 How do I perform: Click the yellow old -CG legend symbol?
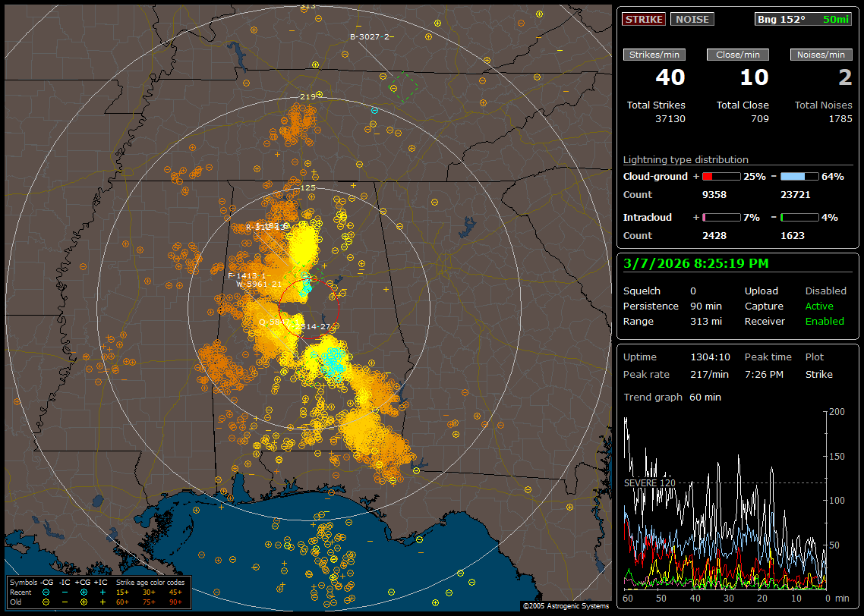pyautogui.click(x=46, y=602)
